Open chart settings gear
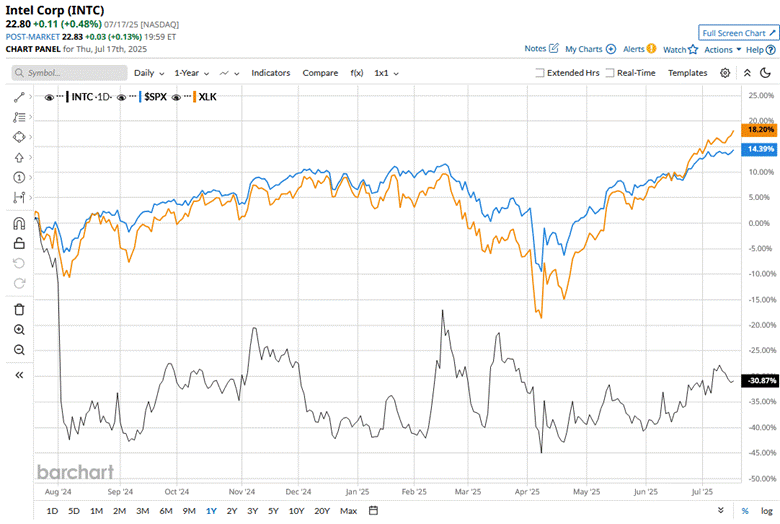 coord(725,73)
